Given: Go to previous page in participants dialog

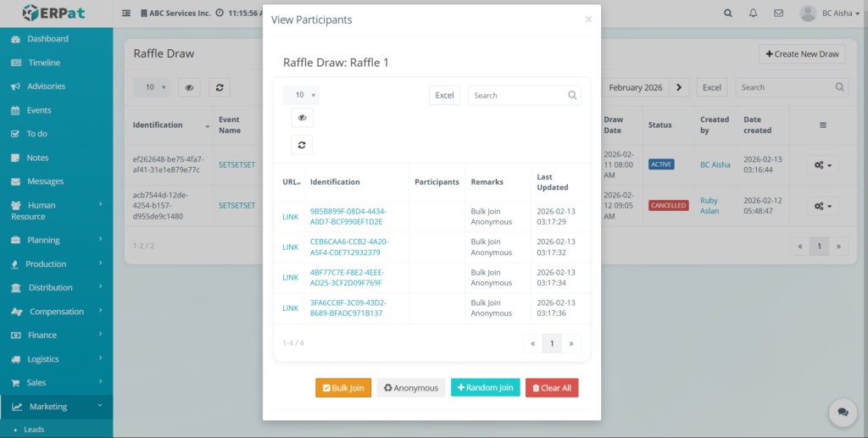Looking at the screenshot, I should [532, 343].
